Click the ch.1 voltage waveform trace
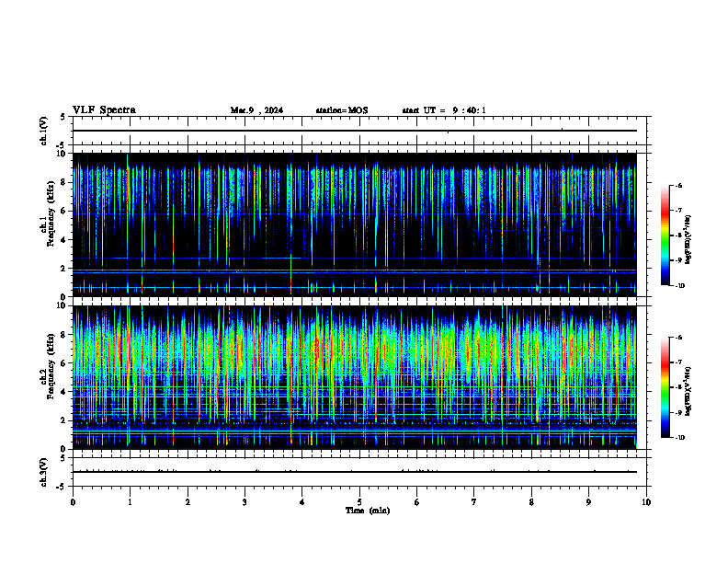 [x=355, y=131]
